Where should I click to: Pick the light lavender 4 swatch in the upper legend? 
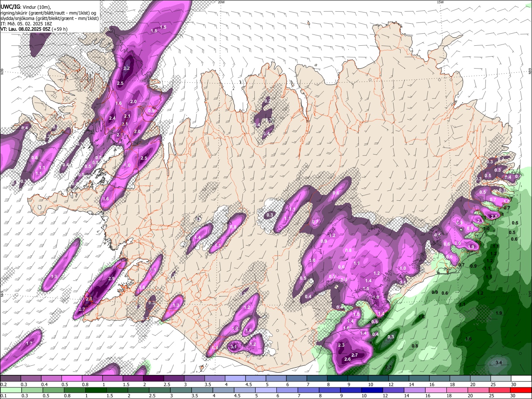tap(235, 379)
